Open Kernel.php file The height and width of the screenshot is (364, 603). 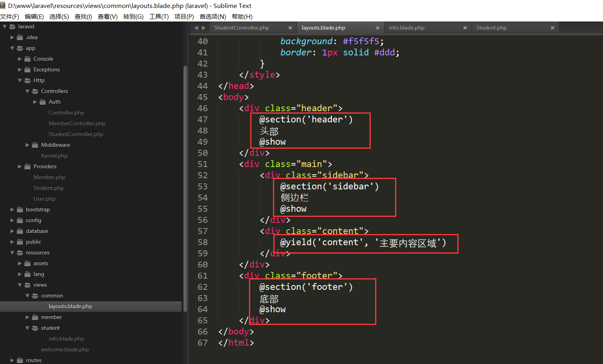click(x=54, y=155)
